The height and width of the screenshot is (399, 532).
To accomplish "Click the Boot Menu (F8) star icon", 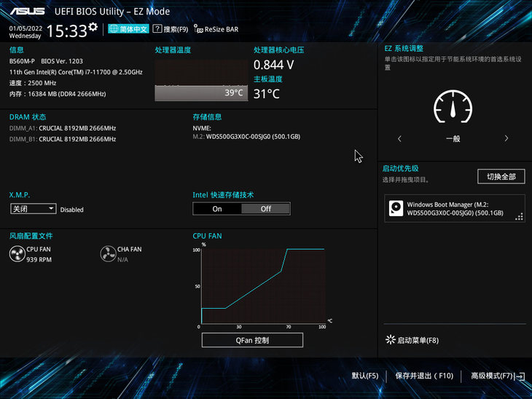I will coord(389,340).
